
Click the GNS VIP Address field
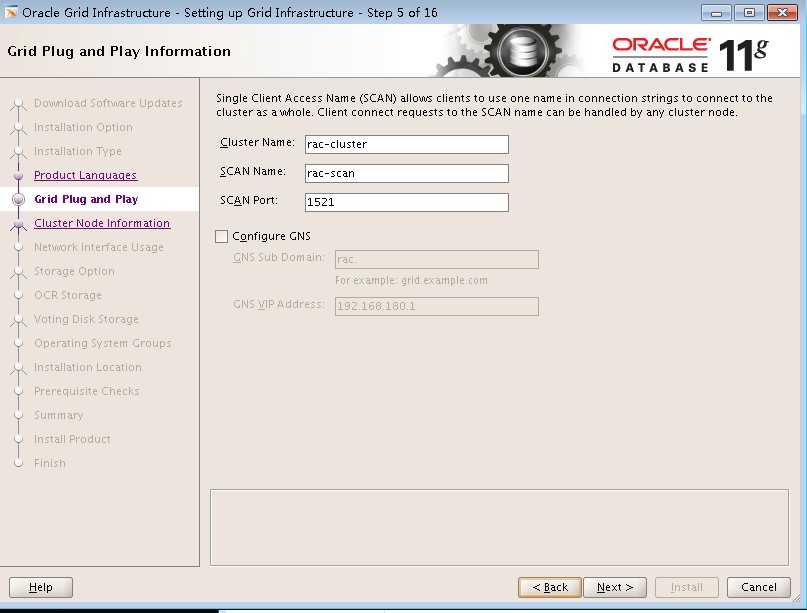[x=436, y=306]
